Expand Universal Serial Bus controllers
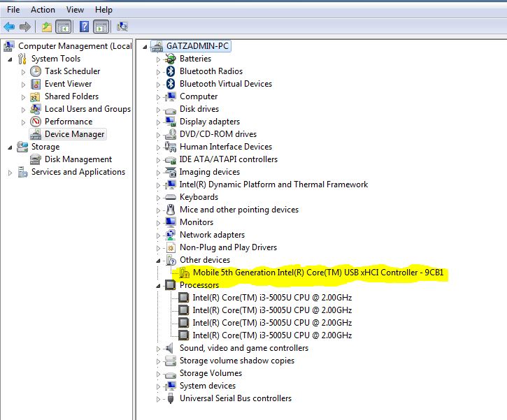Viewport: 507px width, 420px height. click(x=158, y=400)
